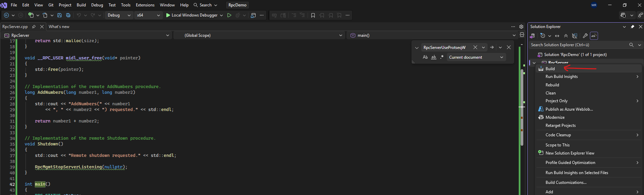Pin the Solution Explorer panel with the pin icon
Viewport: 644px width, 195px height.
pyautogui.click(x=633, y=27)
